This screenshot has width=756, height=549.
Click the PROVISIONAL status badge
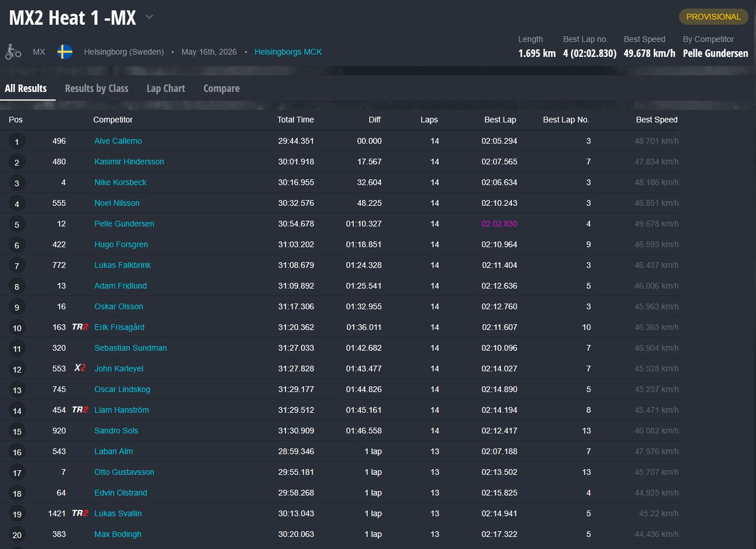click(713, 17)
